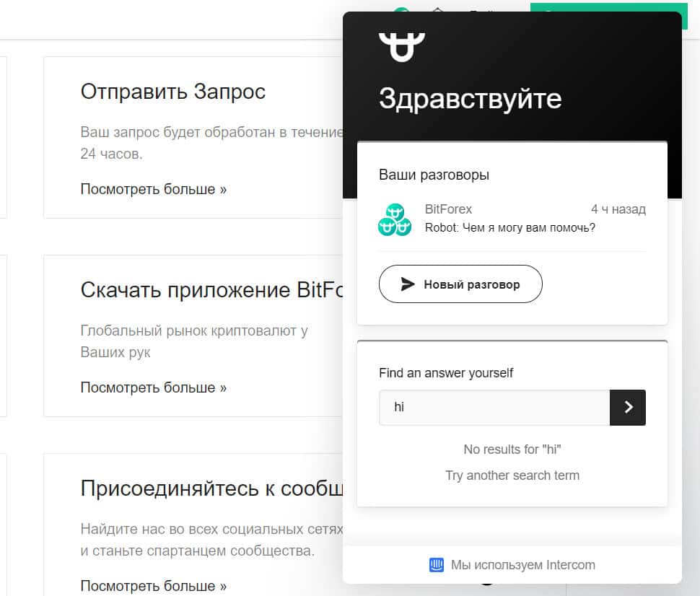Click the No results for "hi" message
The width and height of the screenshot is (700, 596).
pos(512,449)
